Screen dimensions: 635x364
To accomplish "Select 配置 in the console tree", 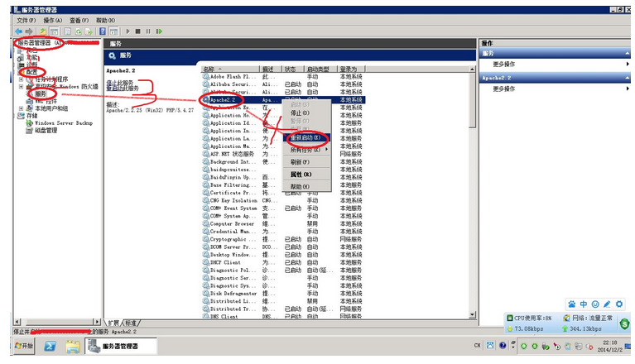I will 31,72.
